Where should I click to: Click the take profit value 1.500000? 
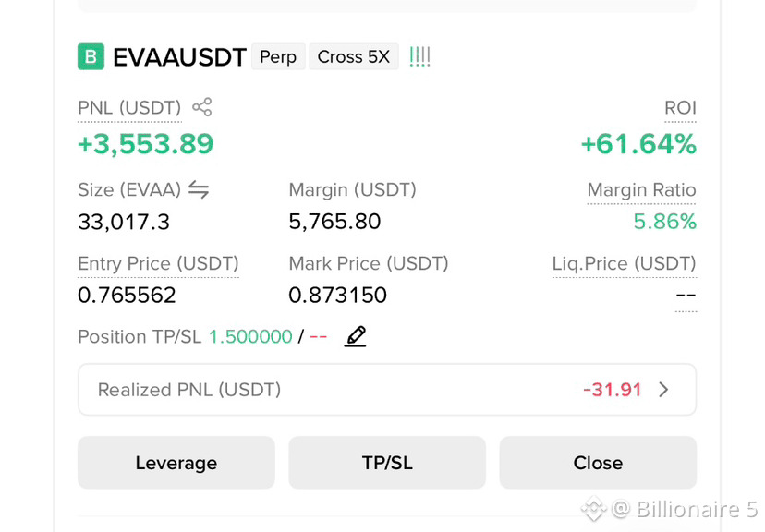(x=250, y=336)
